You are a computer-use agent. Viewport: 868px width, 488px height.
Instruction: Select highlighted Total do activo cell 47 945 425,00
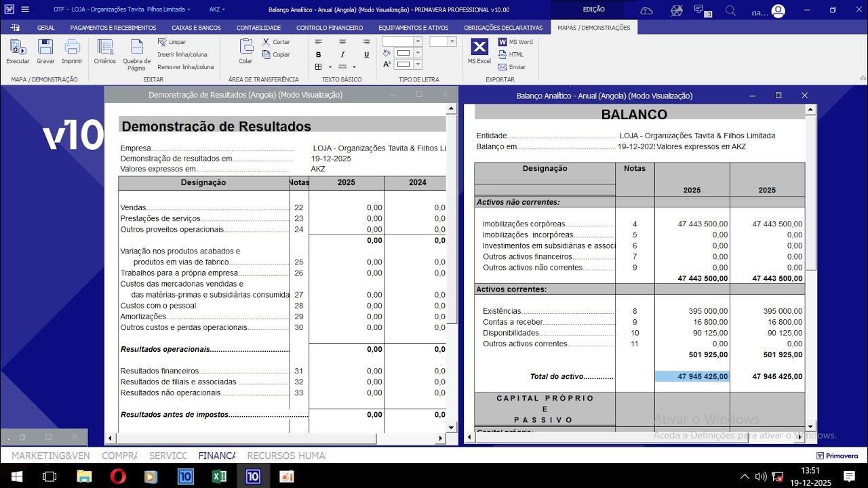pos(692,376)
